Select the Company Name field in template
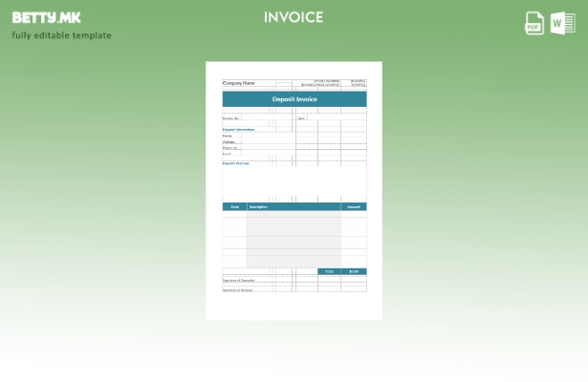Screen dimensions: 588x382 click(x=239, y=83)
